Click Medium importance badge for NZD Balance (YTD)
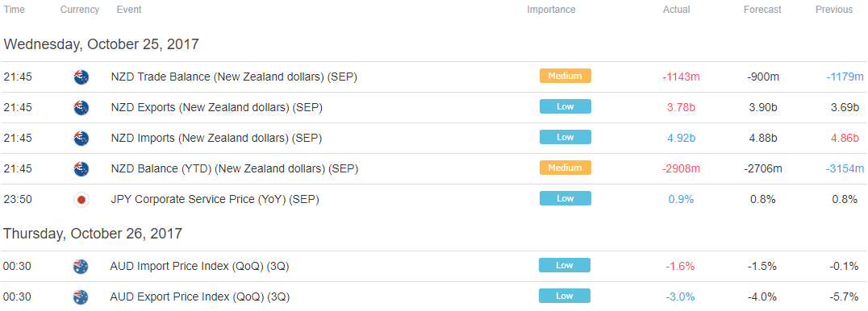The image size is (868, 311). pyautogui.click(x=565, y=168)
